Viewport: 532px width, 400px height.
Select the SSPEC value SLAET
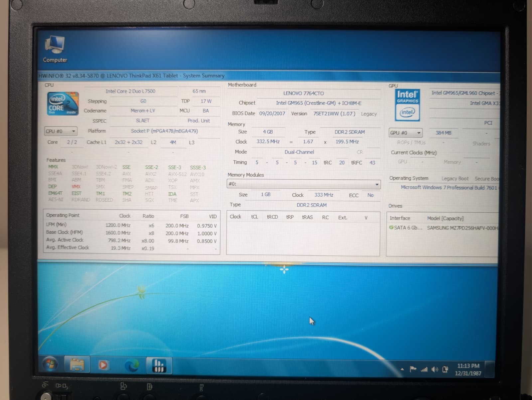pyautogui.click(x=143, y=121)
